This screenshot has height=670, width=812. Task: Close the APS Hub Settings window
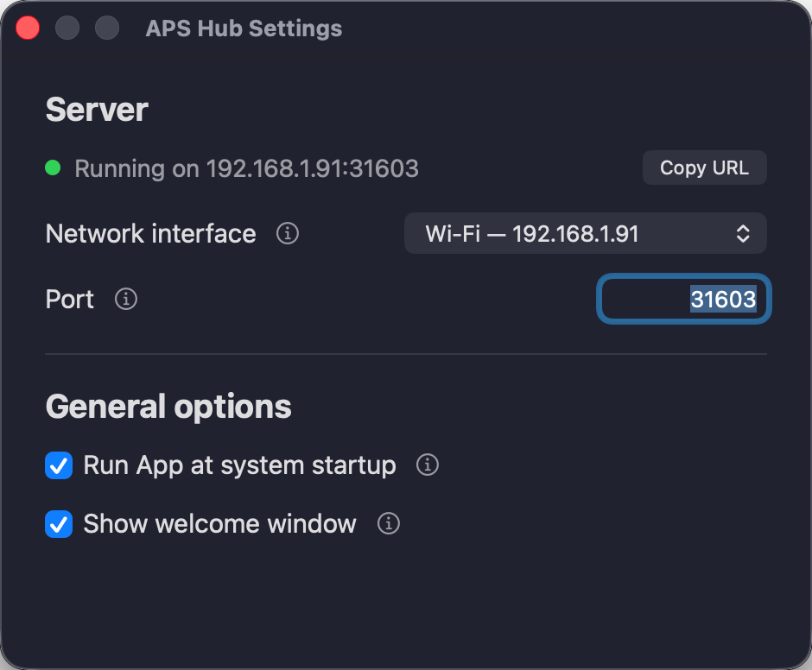pos(28,28)
